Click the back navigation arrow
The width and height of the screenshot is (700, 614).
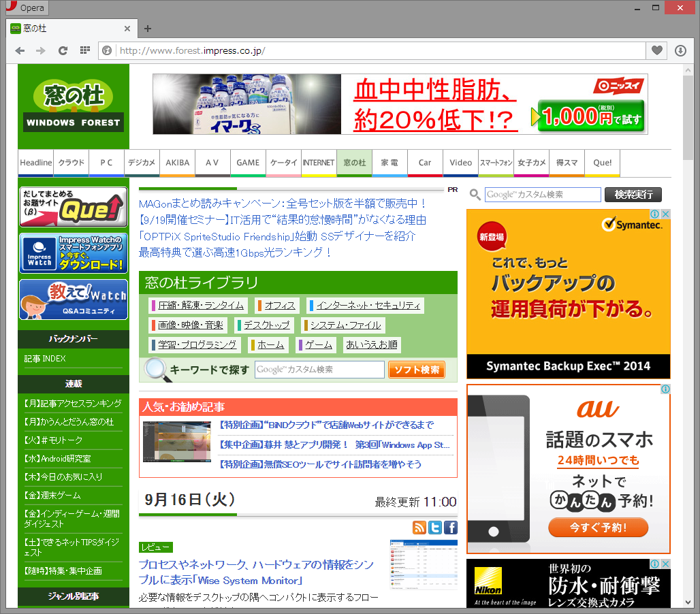[19, 50]
